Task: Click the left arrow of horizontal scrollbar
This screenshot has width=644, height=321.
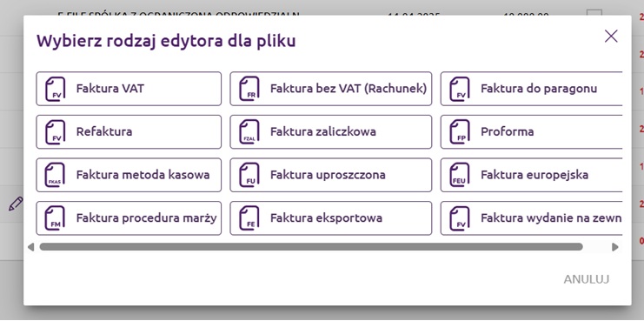Action: coord(30,247)
